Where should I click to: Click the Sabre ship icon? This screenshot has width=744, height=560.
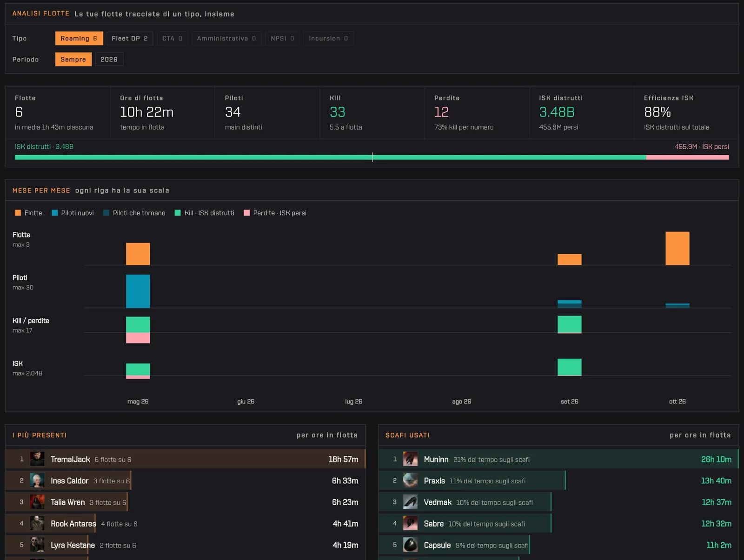(410, 523)
